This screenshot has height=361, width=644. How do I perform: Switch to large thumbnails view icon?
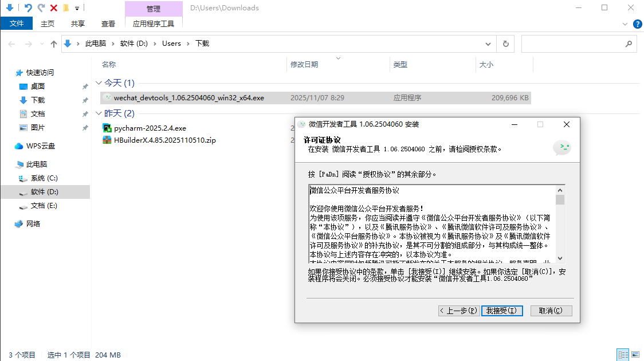tap(635, 355)
